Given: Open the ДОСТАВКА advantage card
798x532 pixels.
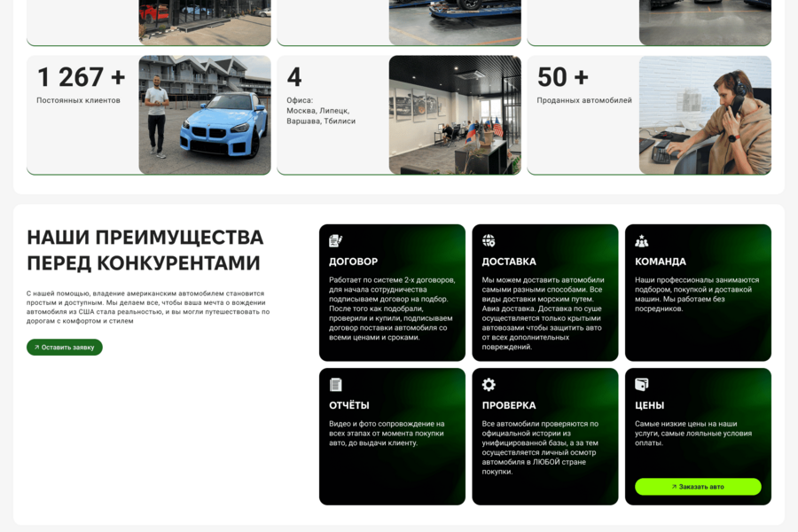Looking at the screenshot, I should pyautogui.click(x=545, y=293).
